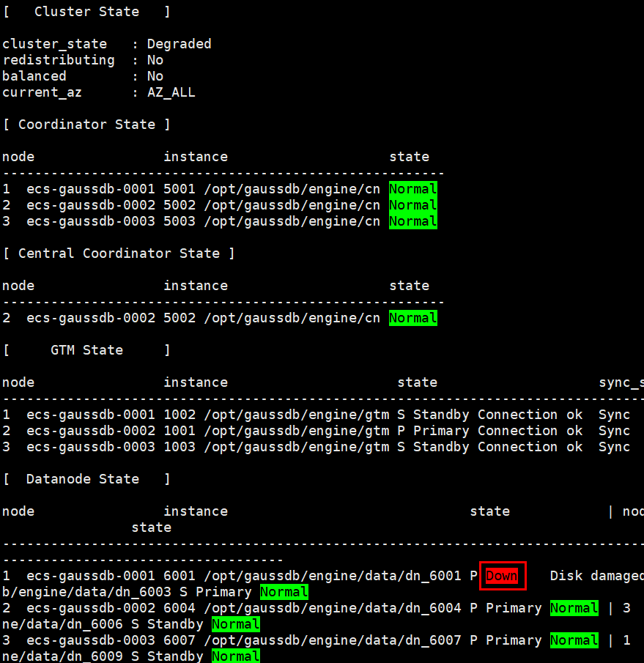Click ecs-gaussdb-0002 in the Coordinator State table

click(x=91, y=205)
